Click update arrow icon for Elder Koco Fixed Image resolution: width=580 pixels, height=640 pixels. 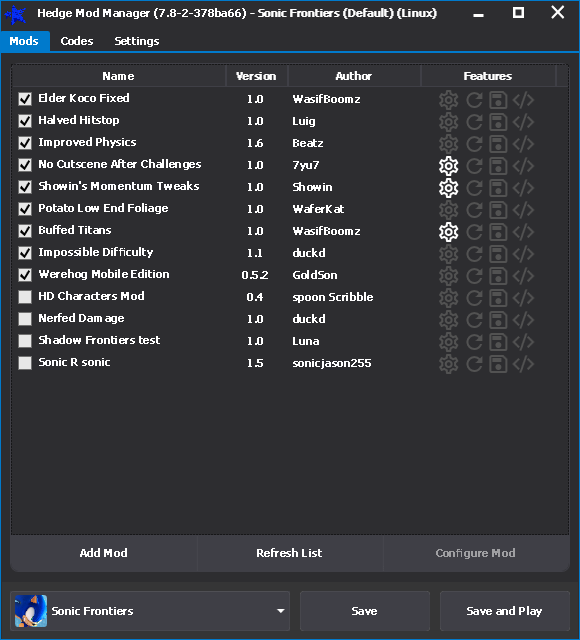click(x=474, y=100)
